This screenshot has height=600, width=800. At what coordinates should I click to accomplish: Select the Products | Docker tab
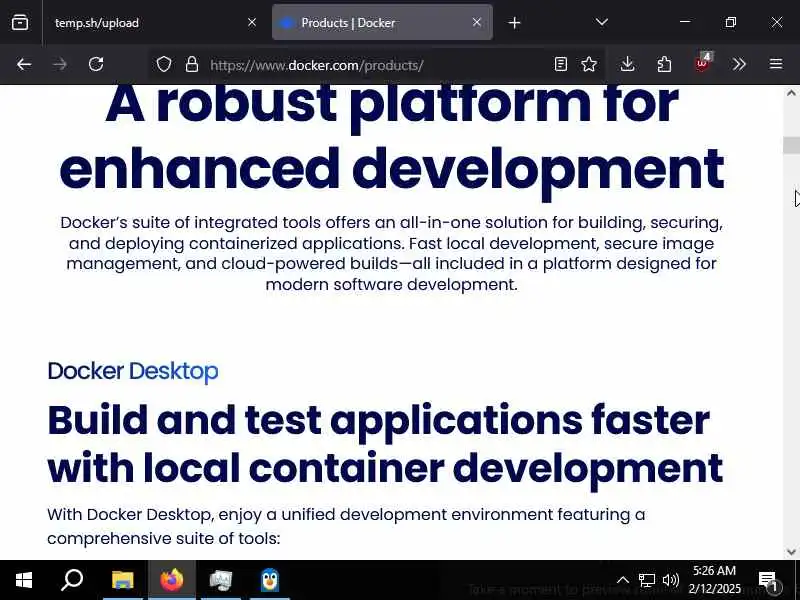click(x=382, y=22)
